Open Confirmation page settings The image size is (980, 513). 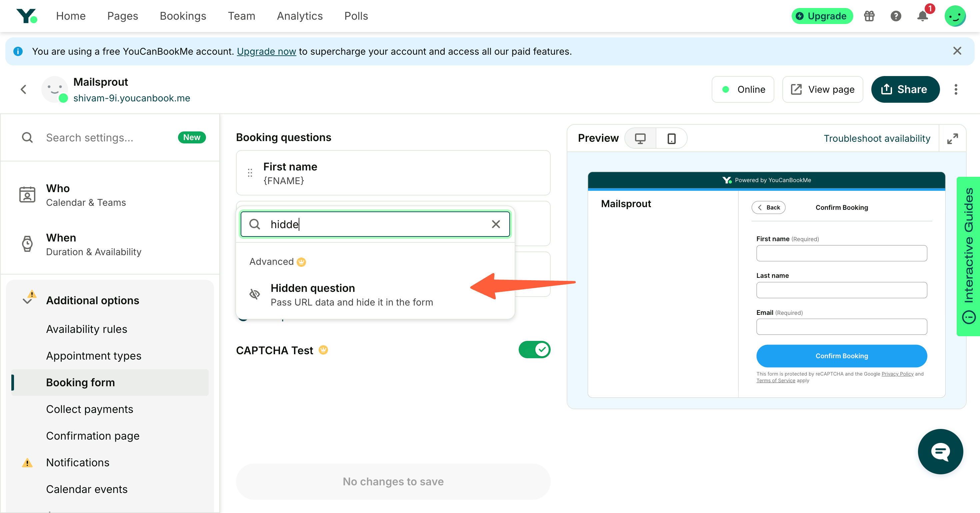(92, 436)
